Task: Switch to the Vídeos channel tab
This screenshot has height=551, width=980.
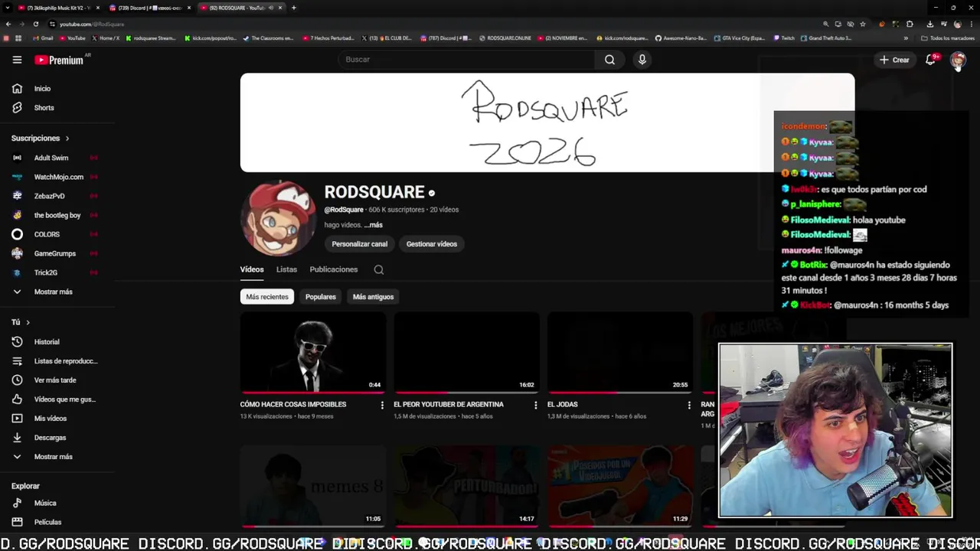Action: coord(252,269)
